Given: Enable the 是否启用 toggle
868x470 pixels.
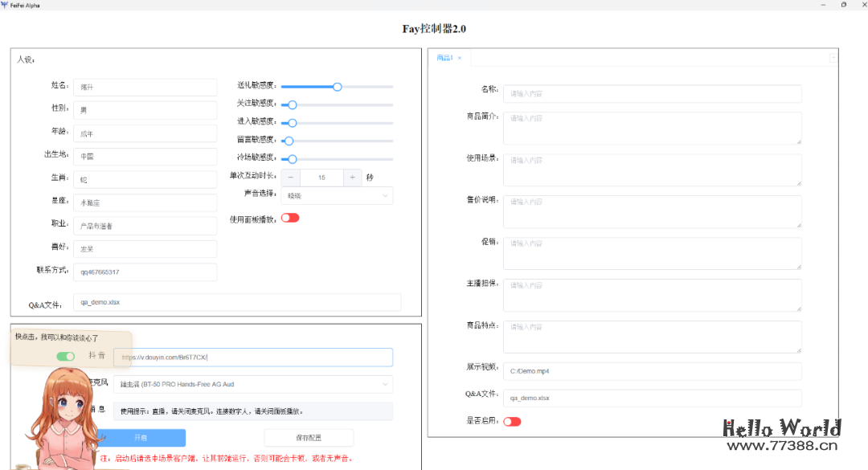Looking at the screenshot, I should click(x=512, y=421).
